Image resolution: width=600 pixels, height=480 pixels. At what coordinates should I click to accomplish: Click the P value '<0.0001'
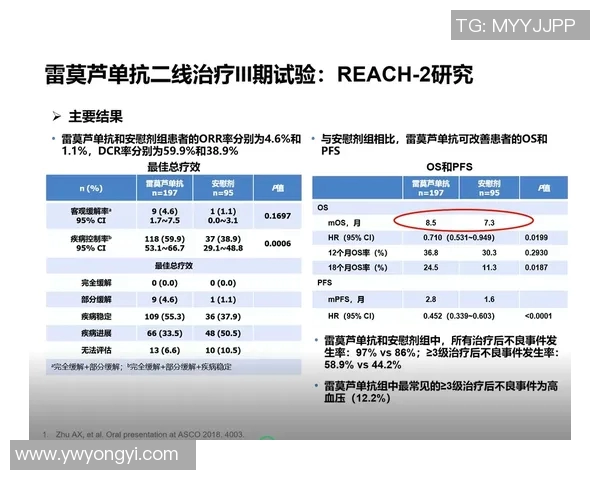coord(538,316)
